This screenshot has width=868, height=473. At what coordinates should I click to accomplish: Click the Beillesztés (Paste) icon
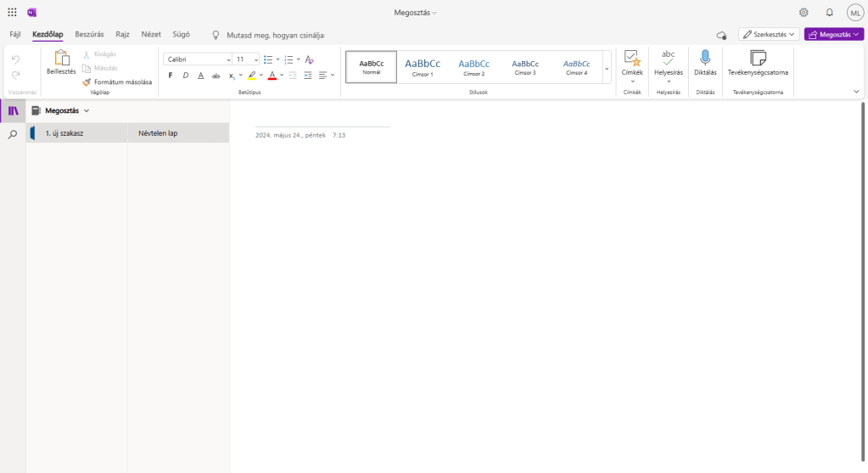pos(61,59)
